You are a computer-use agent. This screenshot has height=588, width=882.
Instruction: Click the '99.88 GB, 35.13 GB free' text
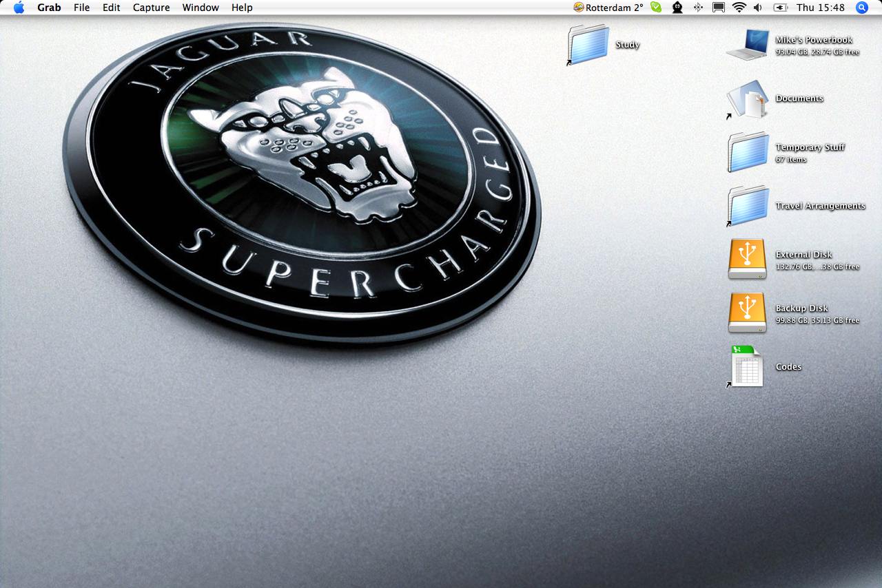(x=817, y=321)
